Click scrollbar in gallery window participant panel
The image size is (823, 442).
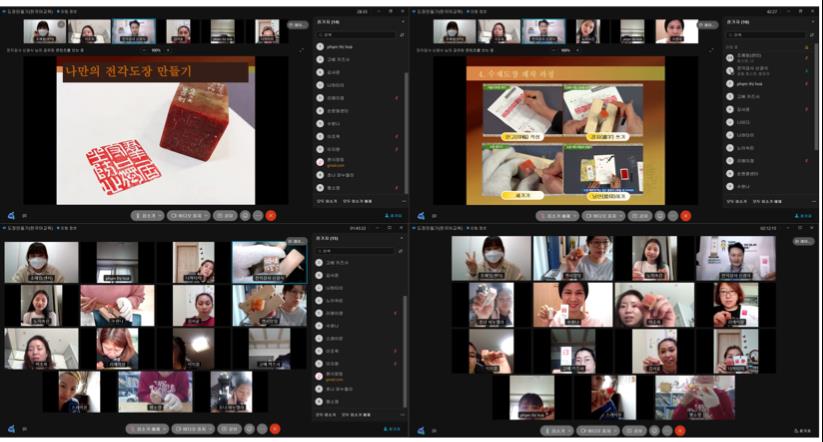[405, 352]
